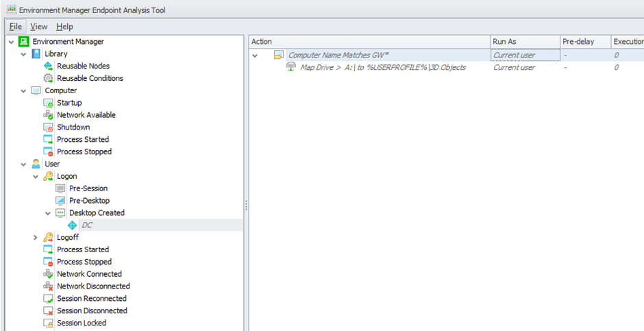This screenshot has width=644, height=331.
Task: Click the Network Available icon
Action: 49,115
